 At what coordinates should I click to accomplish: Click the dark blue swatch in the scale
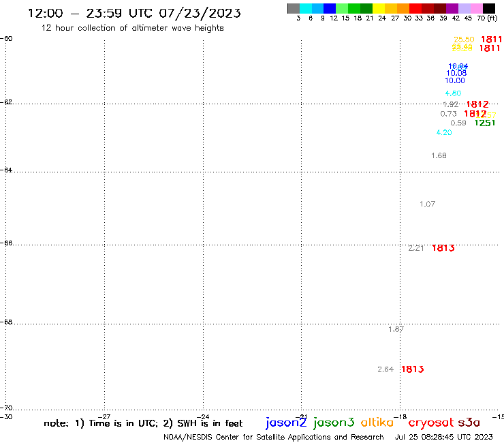tap(330, 8)
